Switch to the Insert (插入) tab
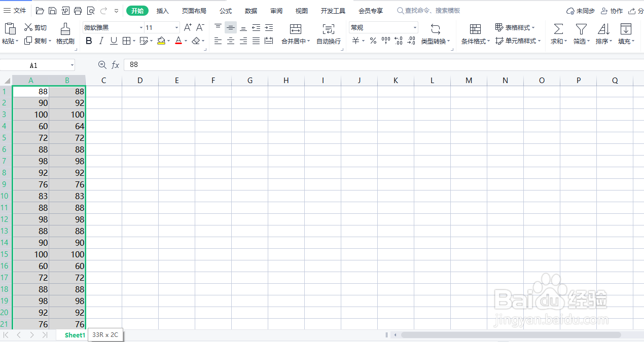 click(x=163, y=11)
